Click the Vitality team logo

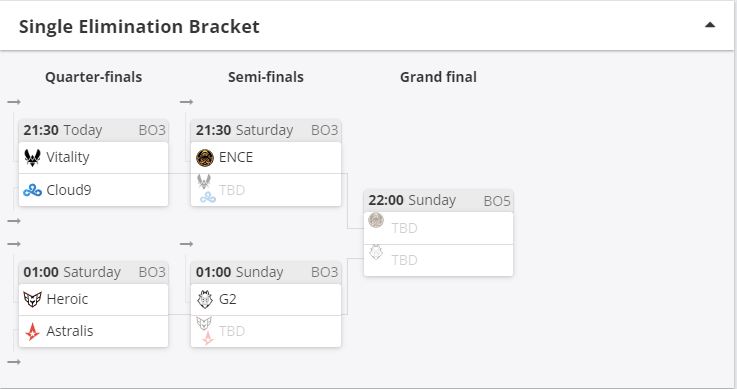(x=32, y=158)
